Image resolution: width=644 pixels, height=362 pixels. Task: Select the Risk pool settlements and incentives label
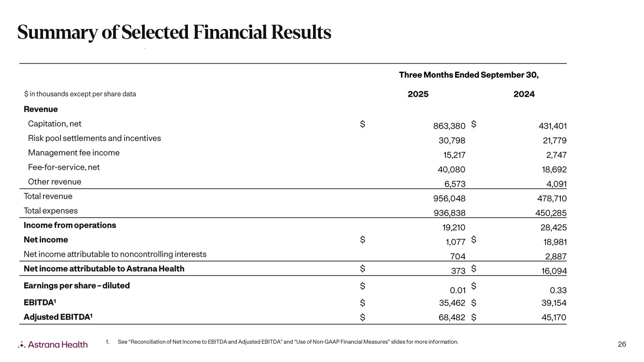[94, 138]
